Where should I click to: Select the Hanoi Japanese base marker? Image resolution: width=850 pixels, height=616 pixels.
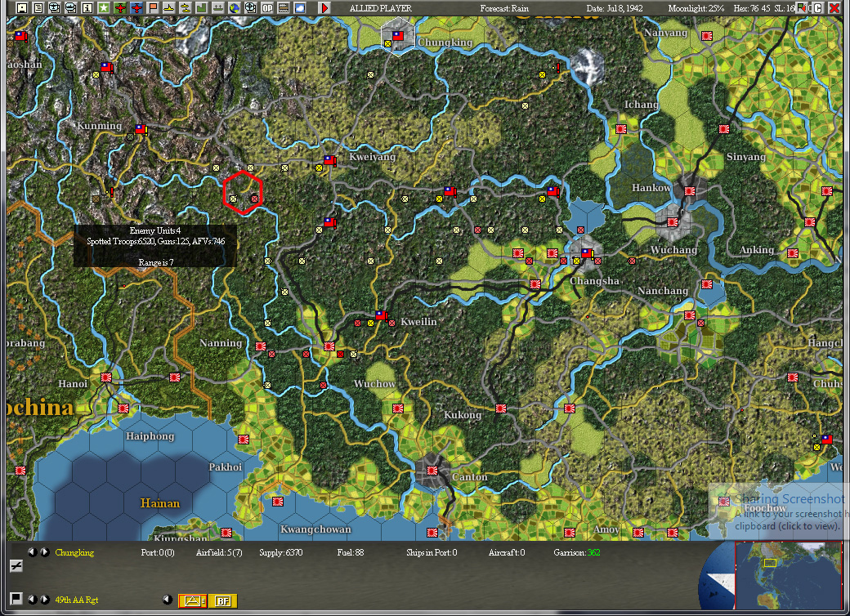point(106,377)
